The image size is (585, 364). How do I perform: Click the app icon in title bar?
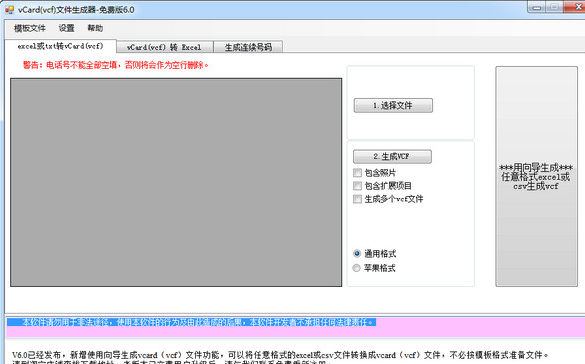click(x=9, y=10)
